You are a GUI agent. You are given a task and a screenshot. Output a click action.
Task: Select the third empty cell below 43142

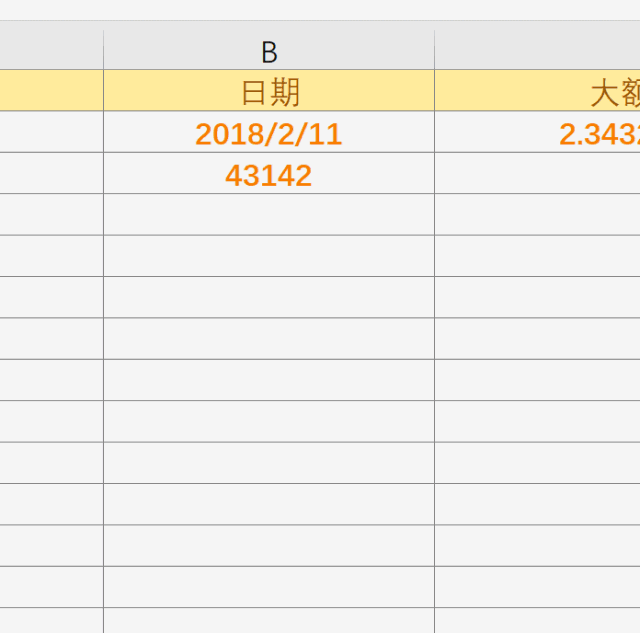tap(268, 298)
